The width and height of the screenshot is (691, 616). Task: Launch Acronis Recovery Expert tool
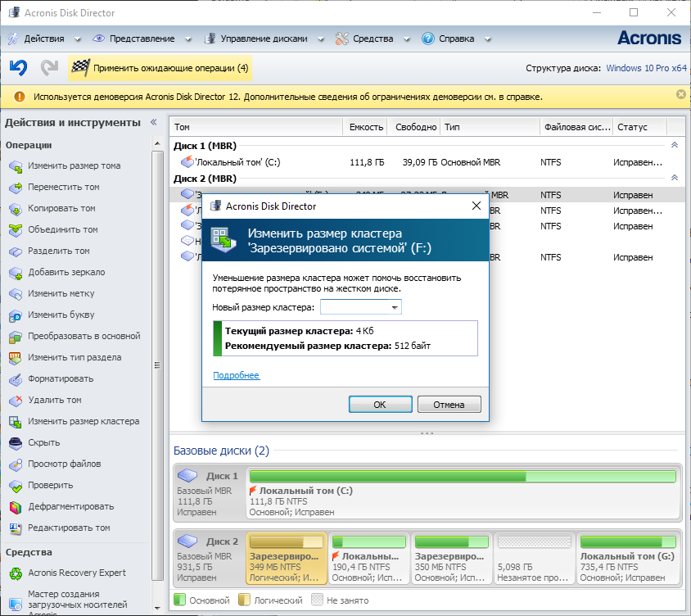click(x=77, y=573)
